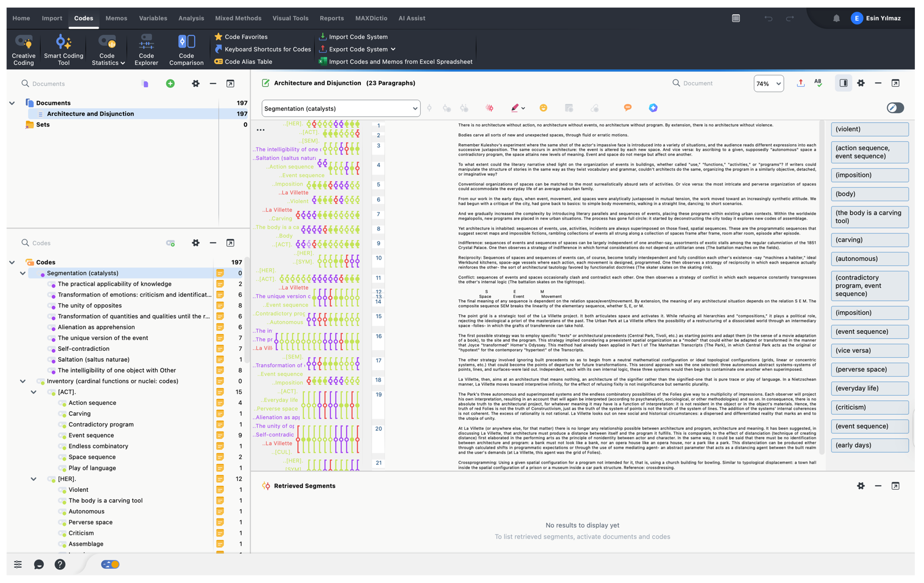The width and height of the screenshot is (924, 583).
Task: Open the 74% zoom dropdown
Action: [x=768, y=84]
